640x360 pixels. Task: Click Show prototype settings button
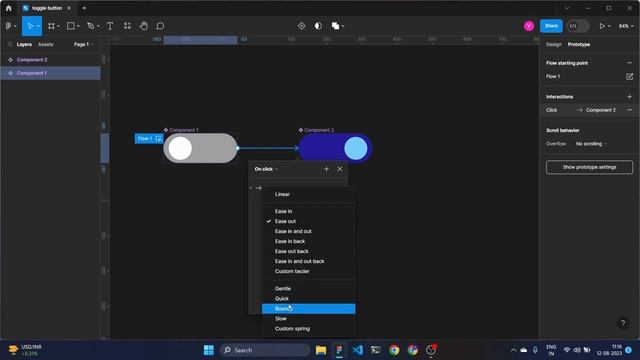pyautogui.click(x=589, y=167)
